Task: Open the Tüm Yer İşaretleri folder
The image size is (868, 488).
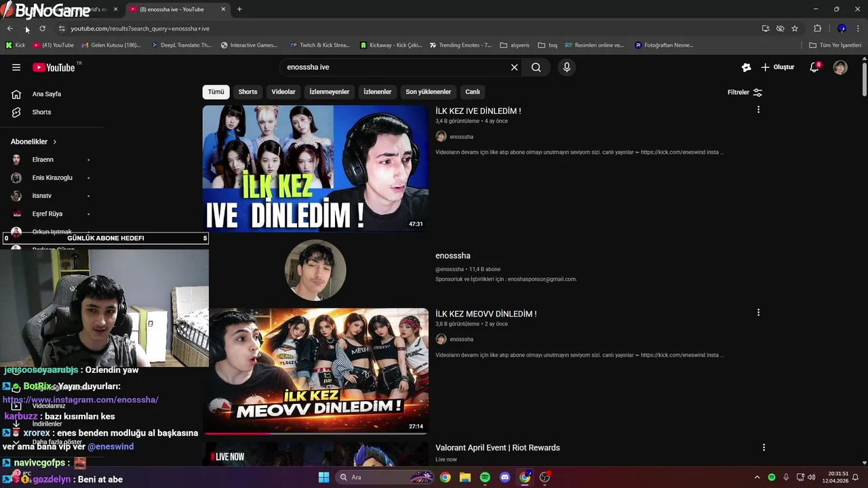Action: tap(836, 45)
